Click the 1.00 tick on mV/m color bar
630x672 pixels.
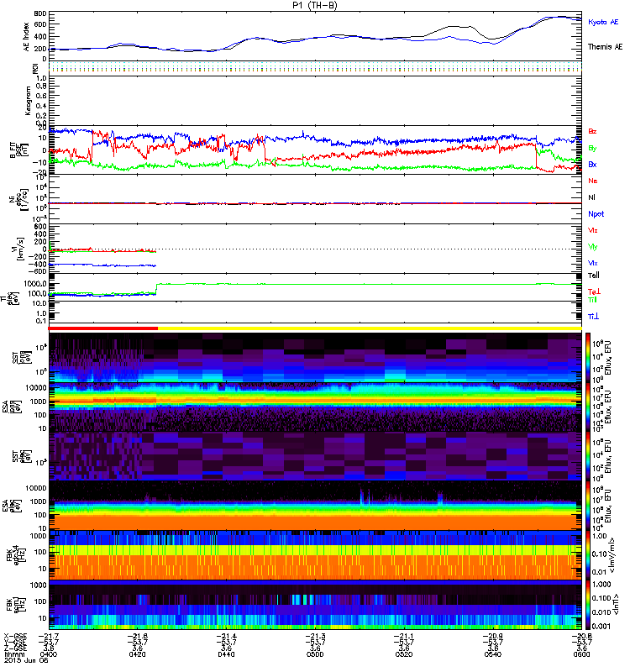(x=599, y=536)
